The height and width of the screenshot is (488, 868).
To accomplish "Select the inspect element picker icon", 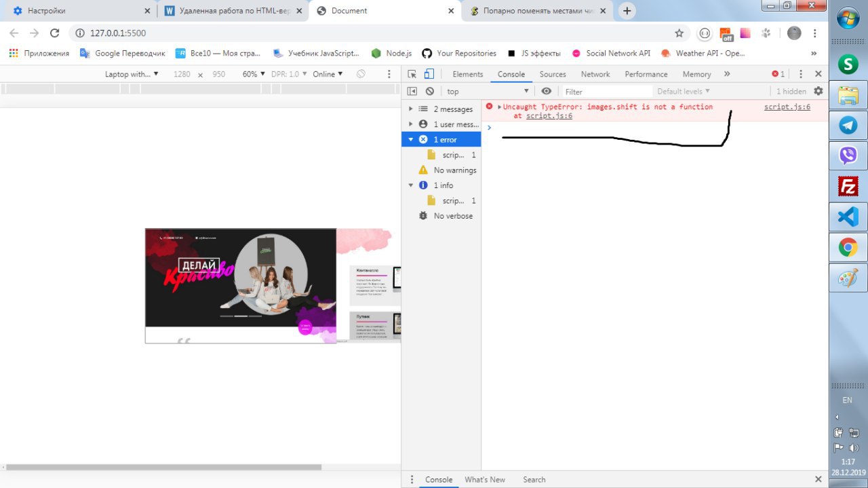I will (x=412, y=74).
